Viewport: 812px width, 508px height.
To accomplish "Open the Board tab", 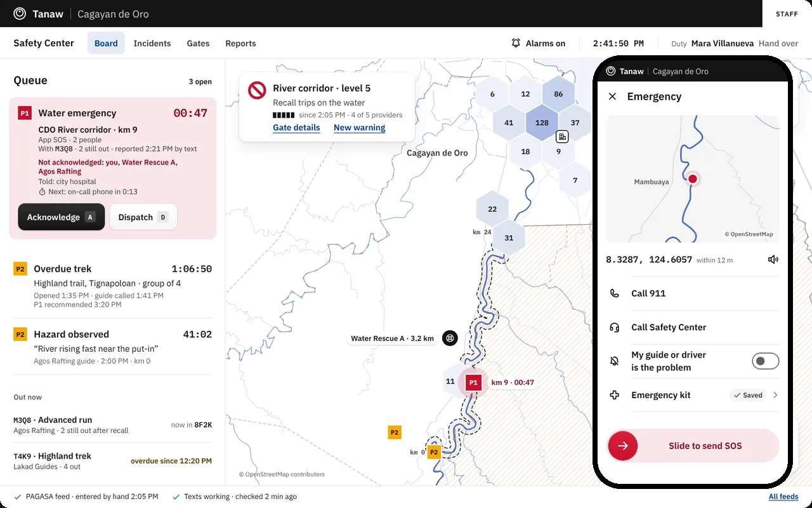I will point(106,43).
